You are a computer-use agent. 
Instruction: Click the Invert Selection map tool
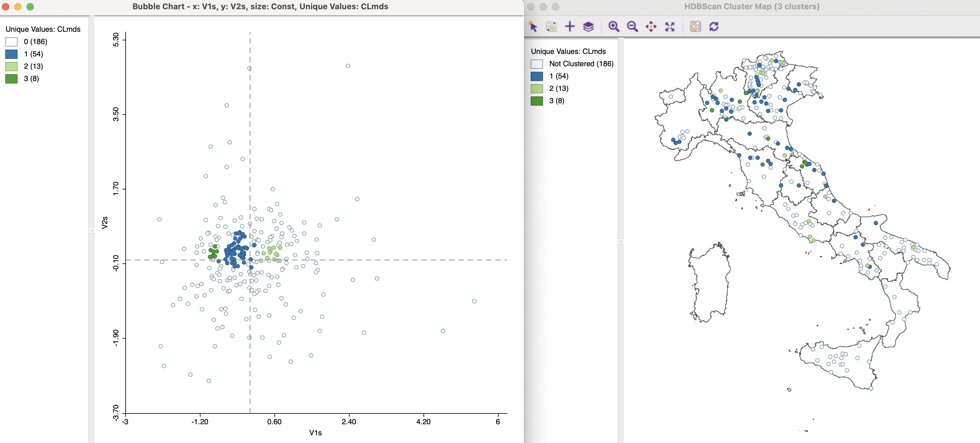pos(551,26)
